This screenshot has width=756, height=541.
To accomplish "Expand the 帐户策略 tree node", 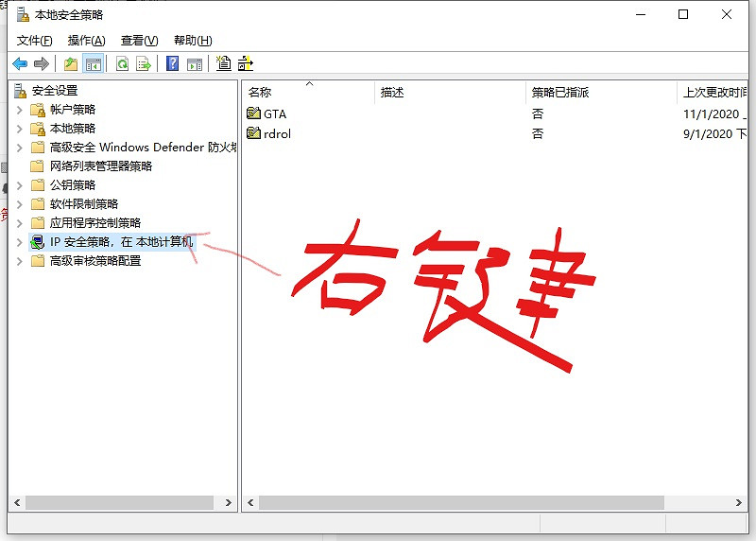I will [x=20, y=110].
